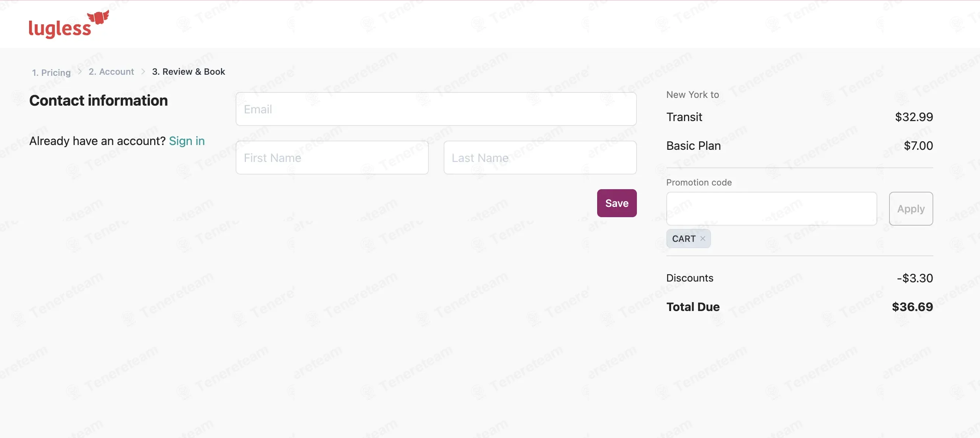
Task: Click the CART promo tag
Action: coord(684,239)
